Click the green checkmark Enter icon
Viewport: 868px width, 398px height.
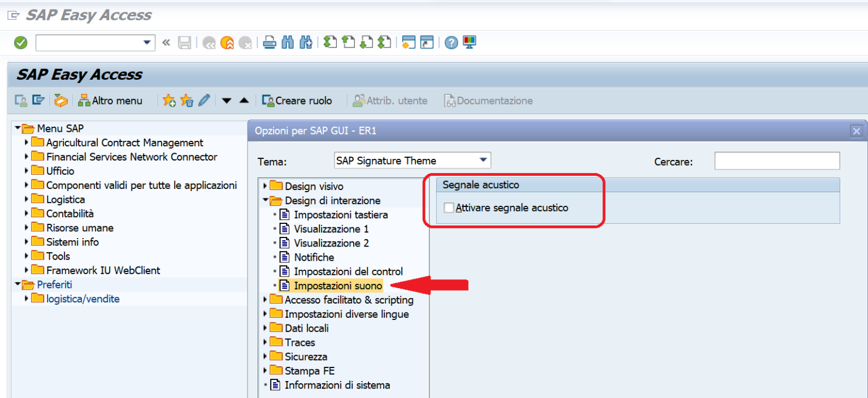click(x=21, y=42)
